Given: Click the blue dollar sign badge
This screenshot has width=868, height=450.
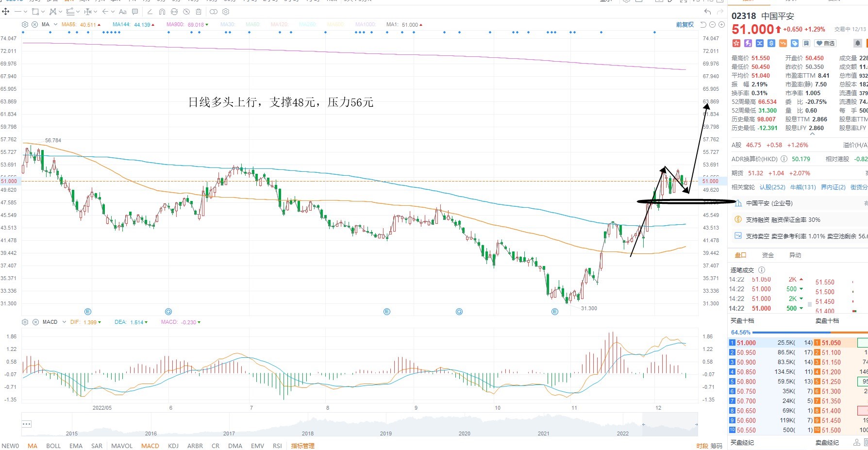Looking at the screenshot, I should point(771,43).
